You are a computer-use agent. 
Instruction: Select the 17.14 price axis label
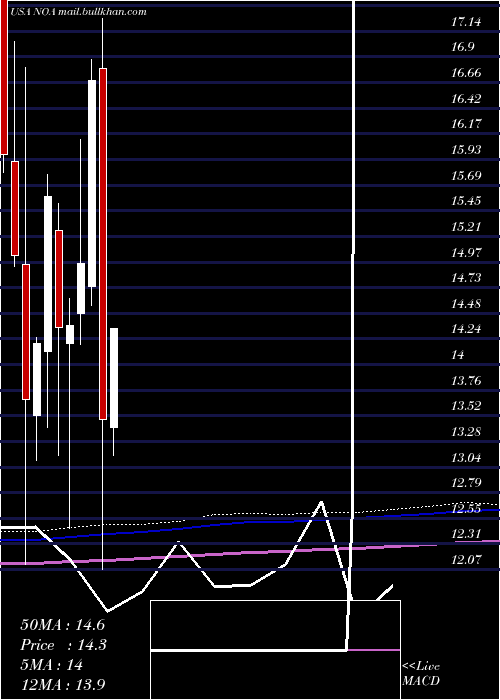[x=466, y=21]
